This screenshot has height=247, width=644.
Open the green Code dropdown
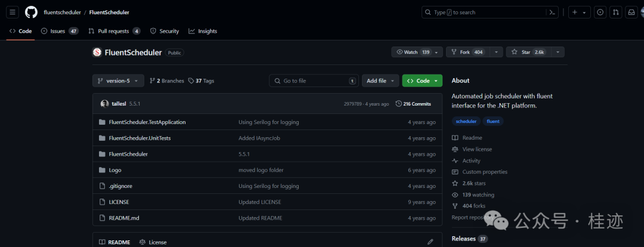[x=422, y=81]
